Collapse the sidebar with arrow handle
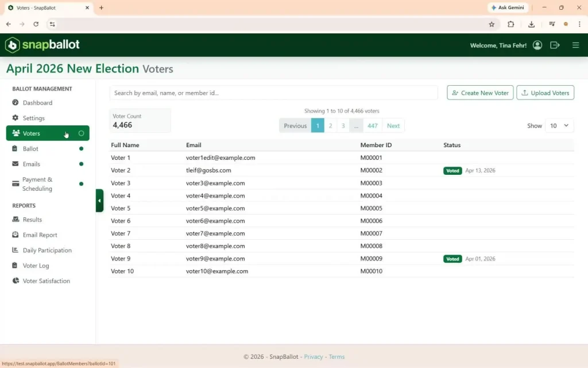The width and height of the screenshot is (588, 368). pyautogui.click(x=99, y=201)
